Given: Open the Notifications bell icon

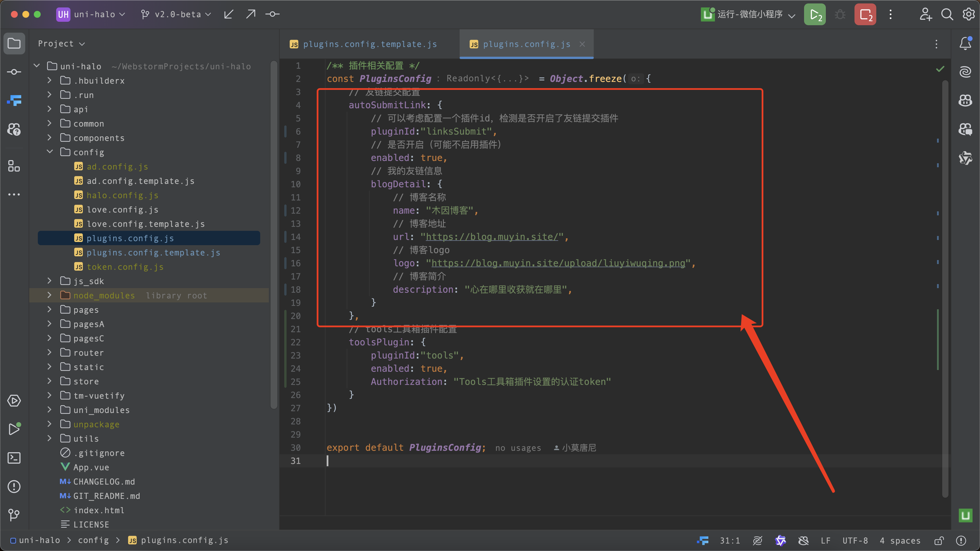Looking at the screenshot, I should 965,43.
